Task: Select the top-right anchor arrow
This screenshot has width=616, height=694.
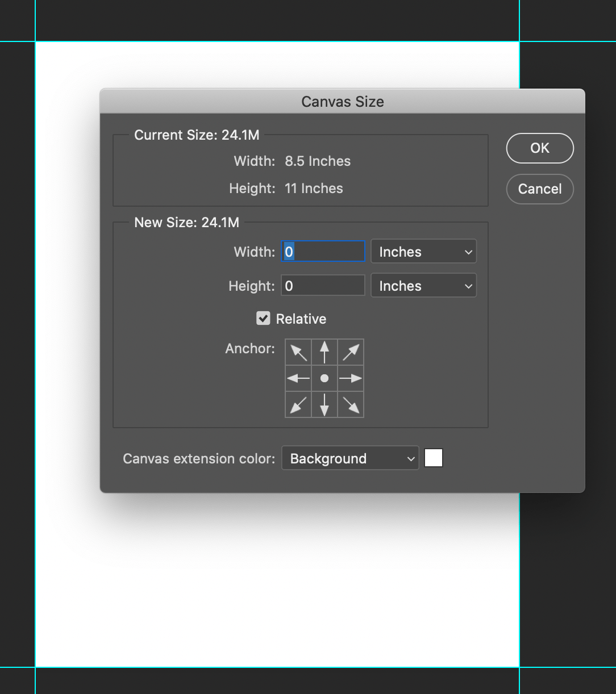Action: tap(350, 352)
